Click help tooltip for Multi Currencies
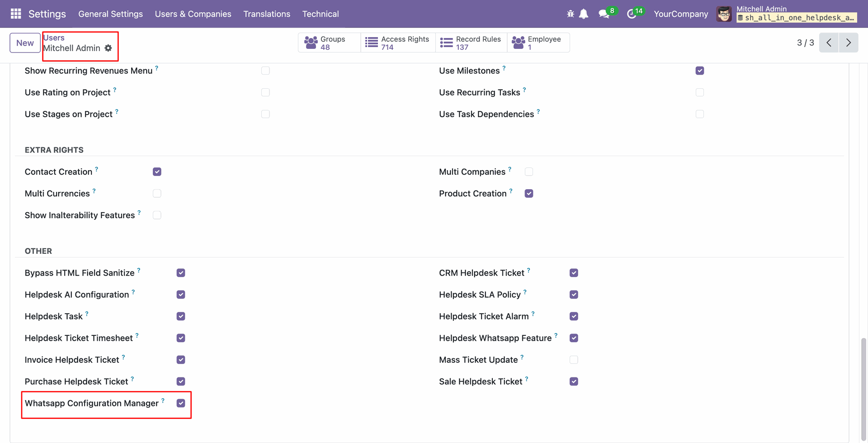Screen dimensions: 868x443 94,191
